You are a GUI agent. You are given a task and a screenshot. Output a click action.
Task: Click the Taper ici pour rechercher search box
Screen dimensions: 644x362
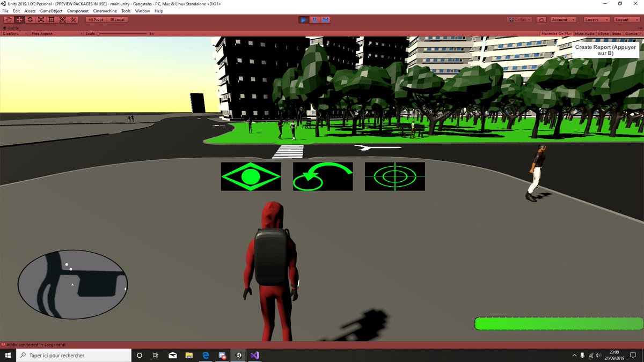[x=74, y=355]
